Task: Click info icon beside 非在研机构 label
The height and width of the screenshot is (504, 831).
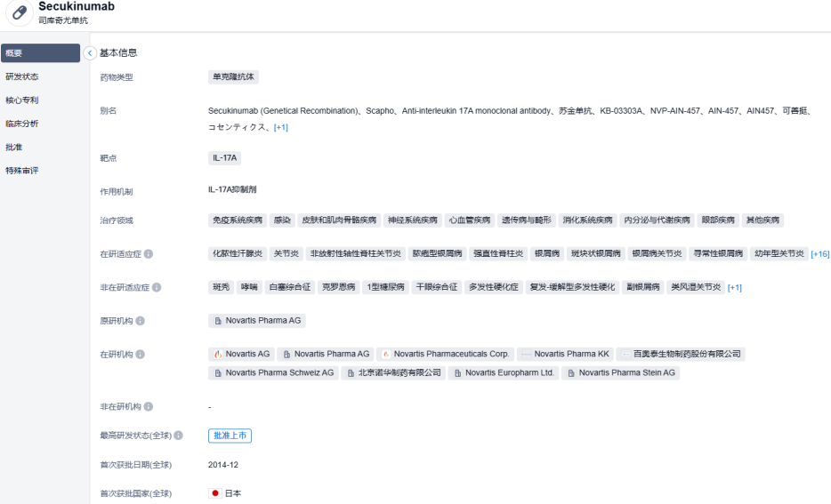Action: coord(149,407)
